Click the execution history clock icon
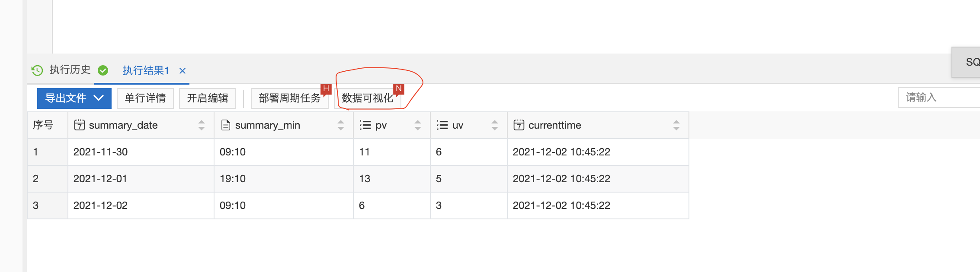980x272 pixels. [x=37, y=70]
